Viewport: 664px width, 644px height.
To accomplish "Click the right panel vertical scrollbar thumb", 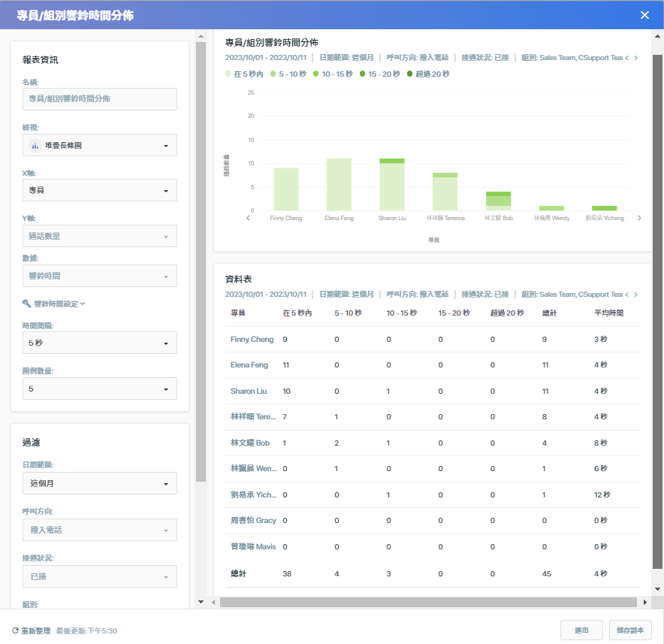I will [x=657, y=312].
